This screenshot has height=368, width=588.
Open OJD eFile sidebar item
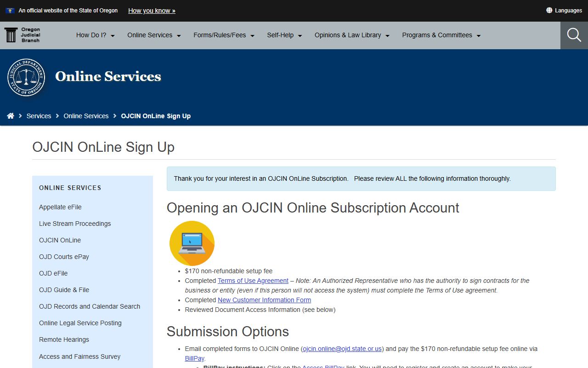tap(53, 273)
